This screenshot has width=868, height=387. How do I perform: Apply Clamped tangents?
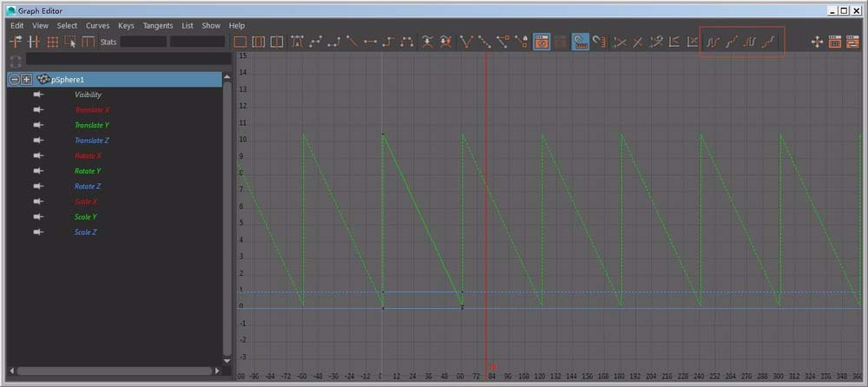[334, 42]
